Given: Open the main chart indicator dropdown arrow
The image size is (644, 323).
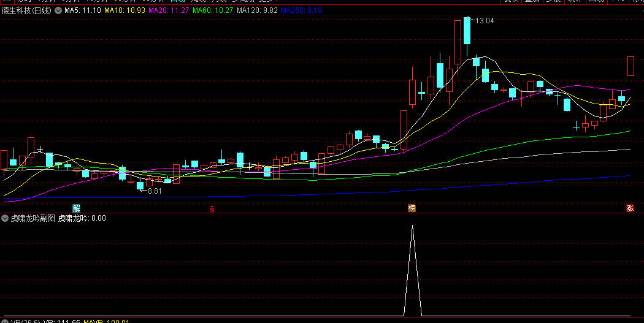Looking at the screenshot, I should 58,11.
